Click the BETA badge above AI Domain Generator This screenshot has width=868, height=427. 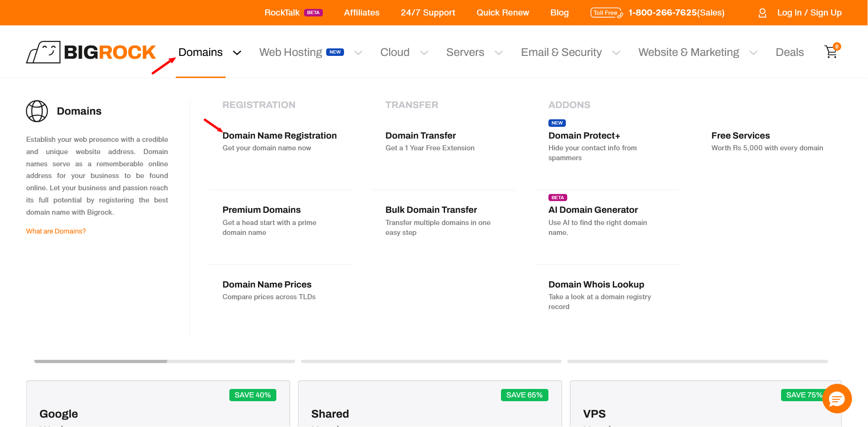click(x=558, y=198)
